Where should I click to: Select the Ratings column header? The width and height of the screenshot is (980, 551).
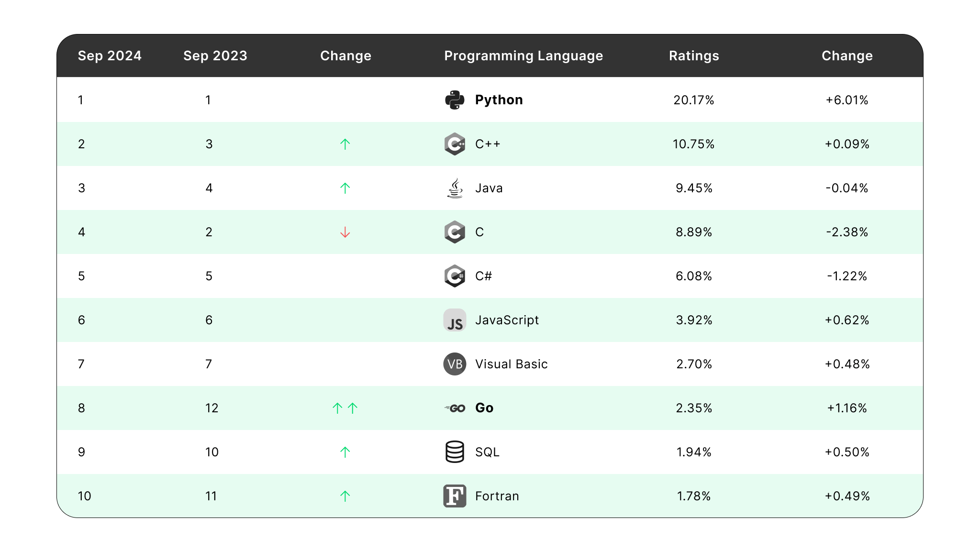(x=694, y=56)
